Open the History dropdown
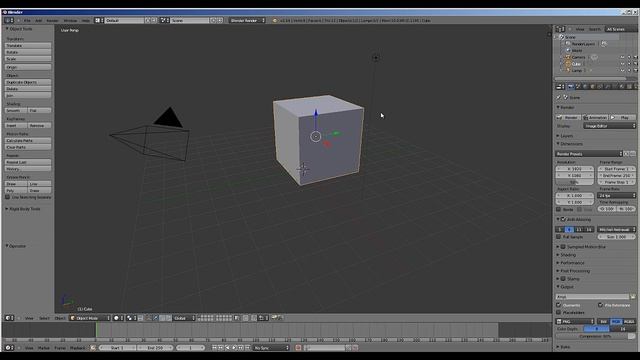Viewport: 640px width, 360px height. 28,169
